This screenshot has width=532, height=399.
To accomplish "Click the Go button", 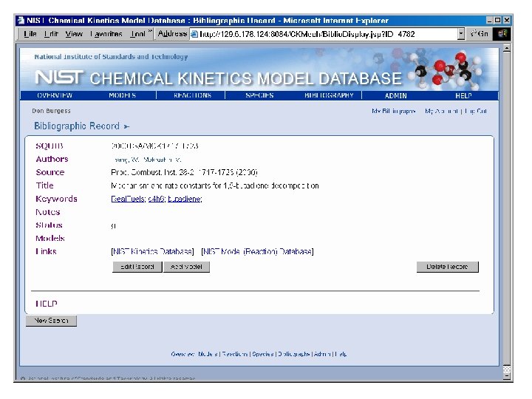I will [x=479, y=34].
